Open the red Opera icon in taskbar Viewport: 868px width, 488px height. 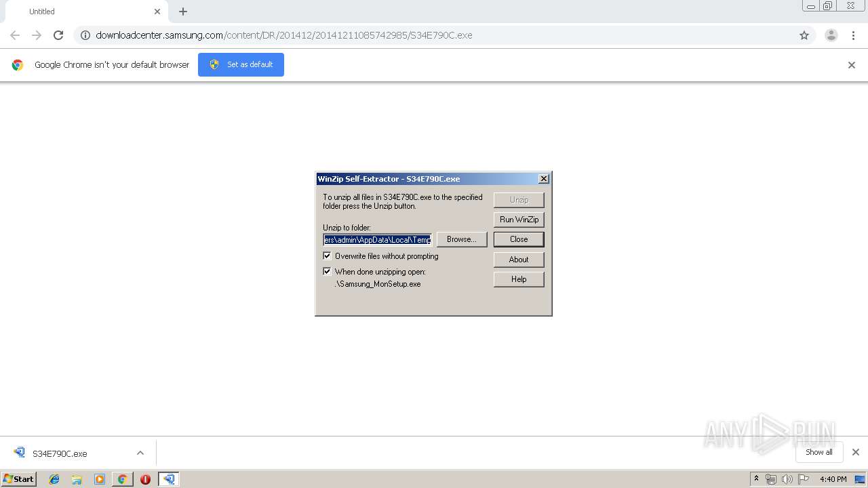pyautogui.click(x=145, y=479)
